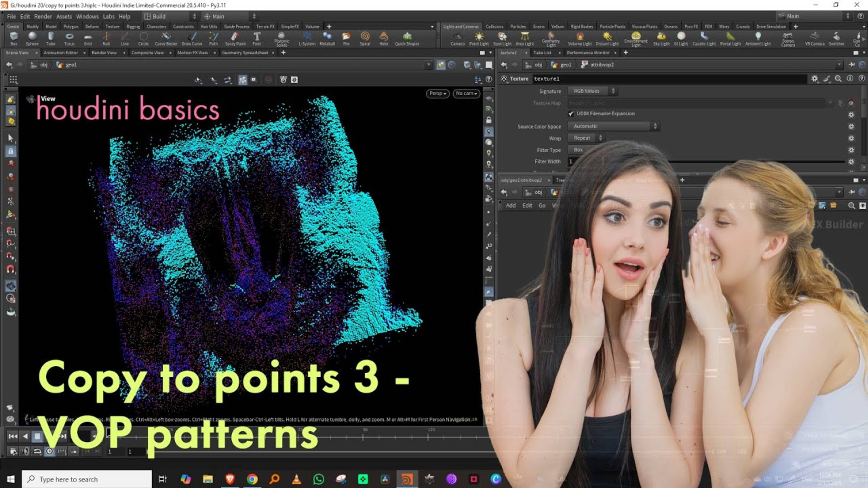Open the Persp view menu in the viewport
The height and width of the screenshot is (488, 868).
(437, 93)
